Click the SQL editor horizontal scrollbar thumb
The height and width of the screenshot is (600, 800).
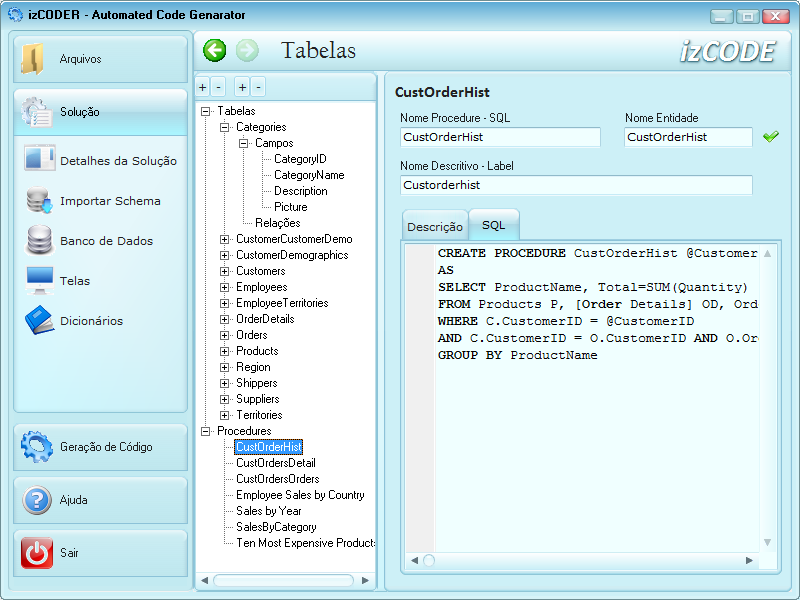click(x=429, y=561)
